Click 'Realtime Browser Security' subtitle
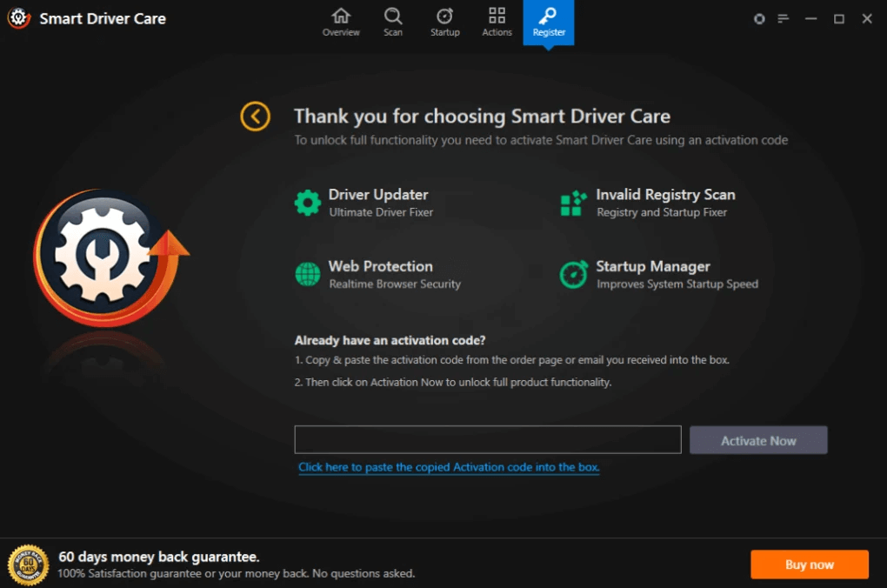 394,284
